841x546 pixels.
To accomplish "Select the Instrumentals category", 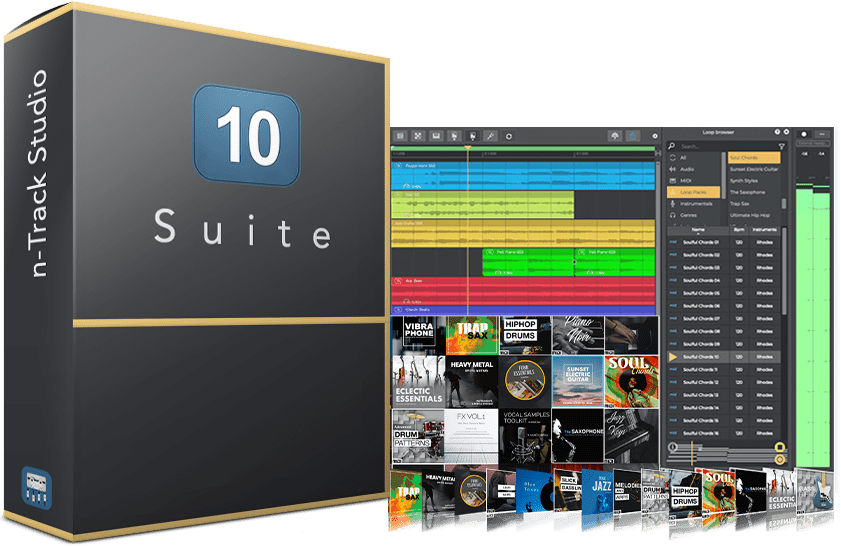I will (x=694, y=204).
